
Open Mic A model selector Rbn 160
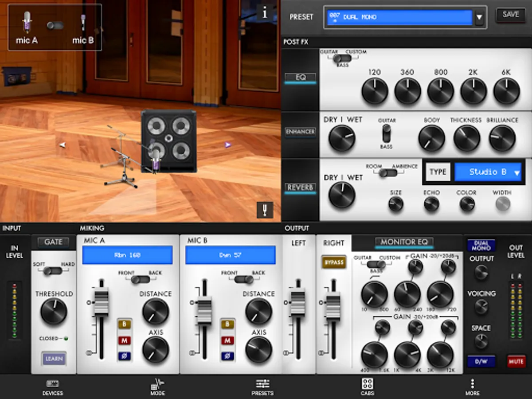pyautogui.click(x=127, y=255)
